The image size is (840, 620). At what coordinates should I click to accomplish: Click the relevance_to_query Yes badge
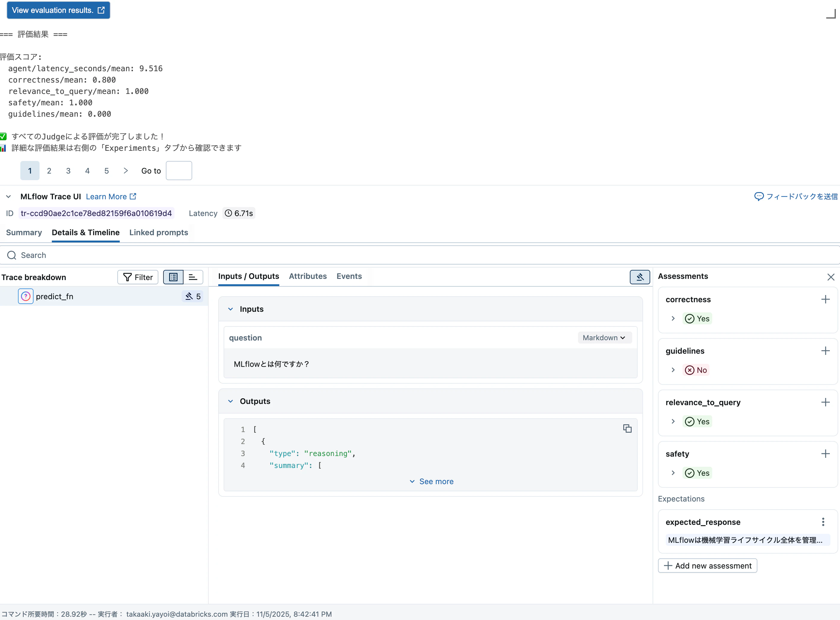697,422
